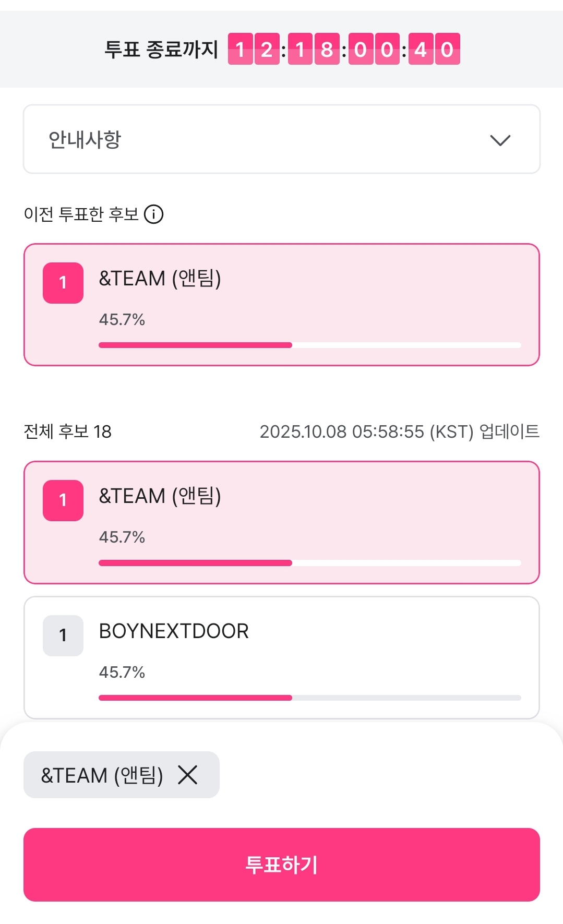The height and width of the screenshot is (924, 563).
Task: Click the 45.7% percentage under BOYNEXTDOOR
Action: pyautogui.click(x=122, y=672)
